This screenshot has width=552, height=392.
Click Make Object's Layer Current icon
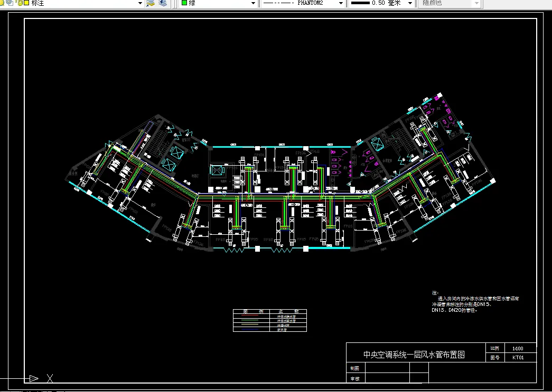pos(151,3)
